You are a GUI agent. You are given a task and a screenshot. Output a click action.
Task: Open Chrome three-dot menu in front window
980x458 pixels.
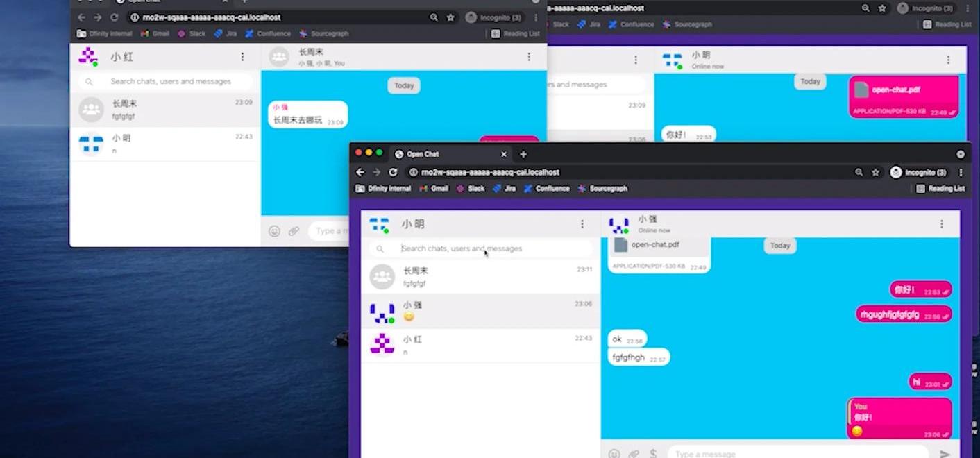click(x=961, y=172)
